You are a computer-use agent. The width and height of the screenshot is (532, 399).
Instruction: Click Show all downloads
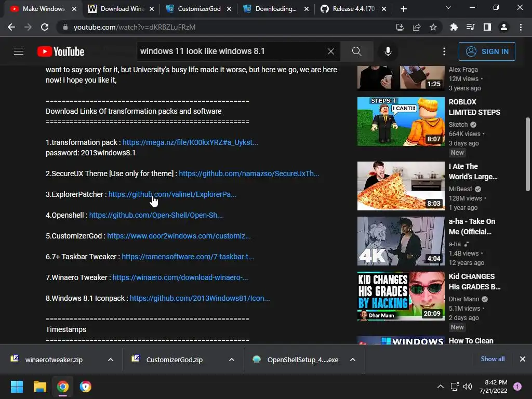[493, 359]
